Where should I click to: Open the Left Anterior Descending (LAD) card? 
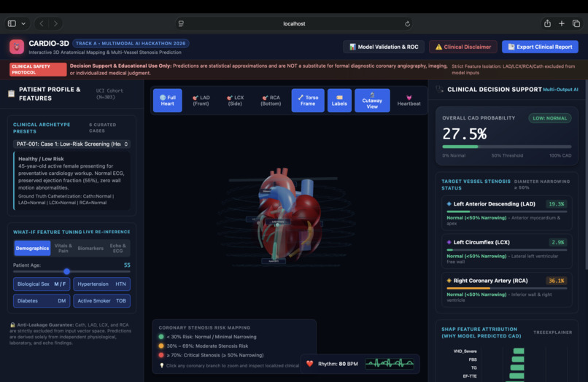(506, 213)
